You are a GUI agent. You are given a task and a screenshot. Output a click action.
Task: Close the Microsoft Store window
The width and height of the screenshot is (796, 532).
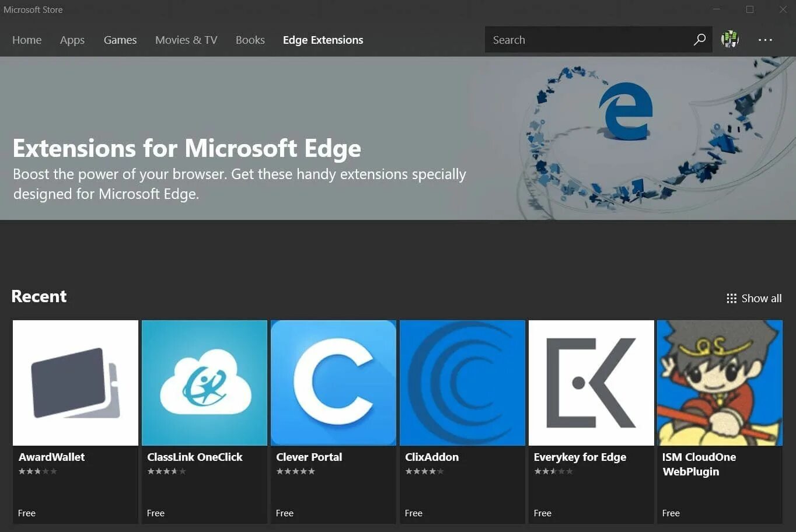click(x=783, y=9)
